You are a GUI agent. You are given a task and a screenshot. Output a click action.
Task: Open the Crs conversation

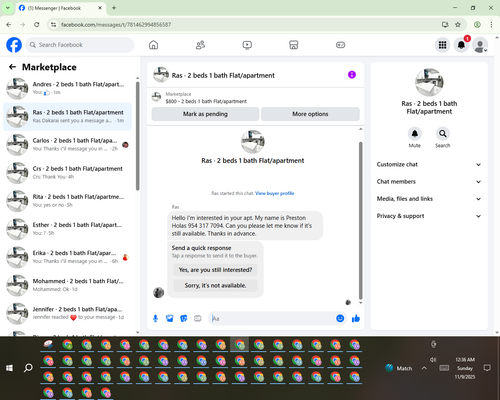[68, 173]
